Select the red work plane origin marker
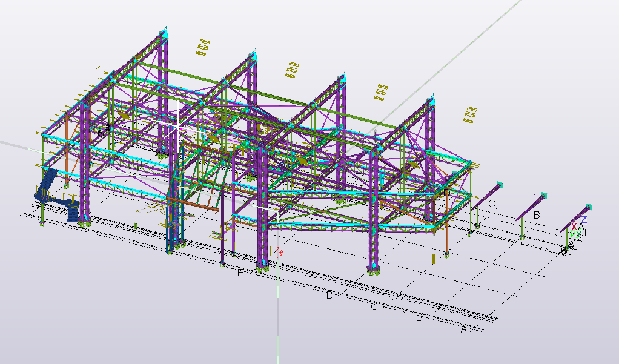Screen dimensions: 619x364 coord(279,250)
